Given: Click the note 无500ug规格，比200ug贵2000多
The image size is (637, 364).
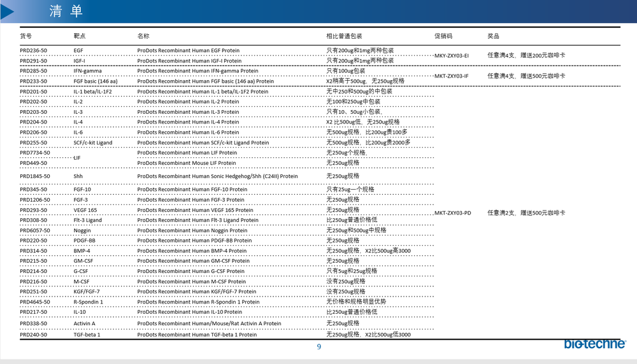Looking at the screenshot, I should pyautogui.click(x=368, y=143).
